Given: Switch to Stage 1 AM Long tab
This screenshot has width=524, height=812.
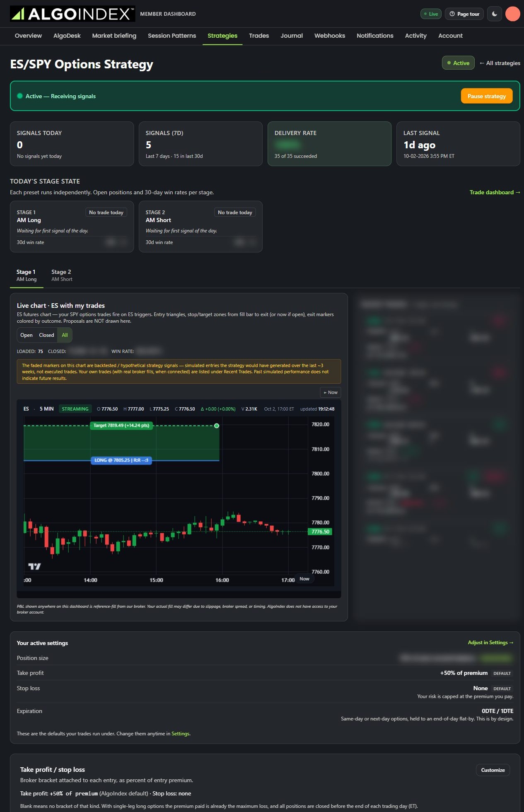Looking at the screenshot, I should [27, 275].
